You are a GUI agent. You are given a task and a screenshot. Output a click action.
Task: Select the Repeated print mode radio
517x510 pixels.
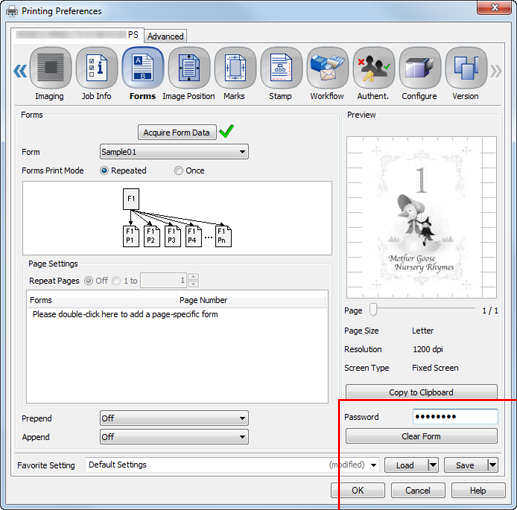(x=104, y=170)
